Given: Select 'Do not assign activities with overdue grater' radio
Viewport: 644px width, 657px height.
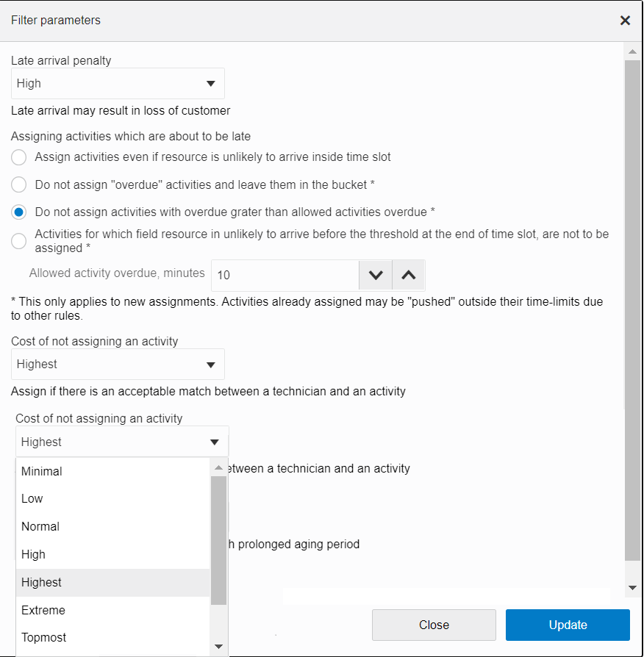Looking at the screenshot, I should click(20, 212).
